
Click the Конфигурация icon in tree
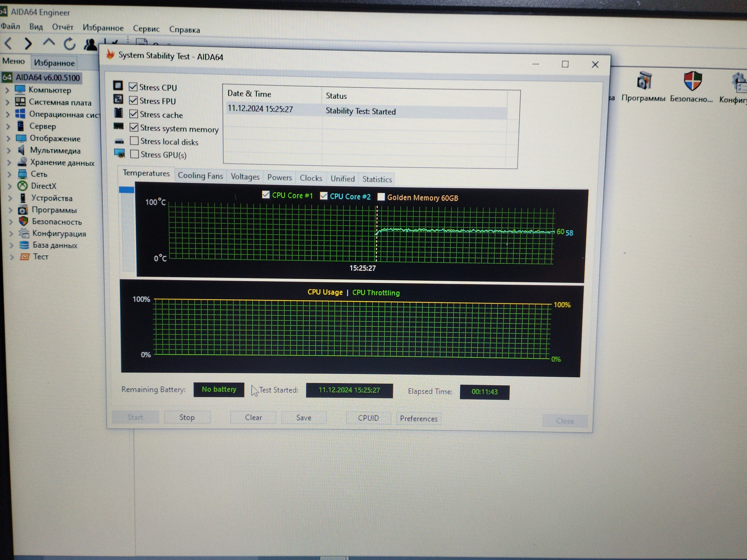(24, 233)
